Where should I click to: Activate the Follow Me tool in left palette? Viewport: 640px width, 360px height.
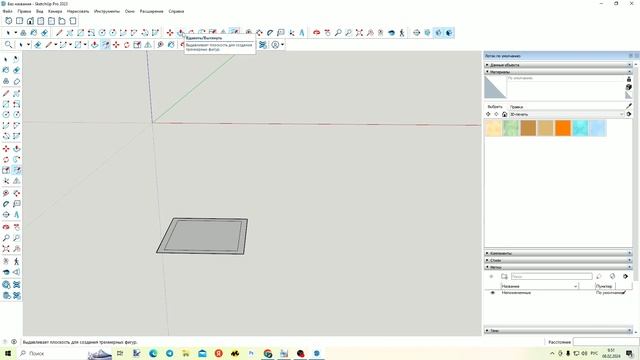(x=16, y=160)
